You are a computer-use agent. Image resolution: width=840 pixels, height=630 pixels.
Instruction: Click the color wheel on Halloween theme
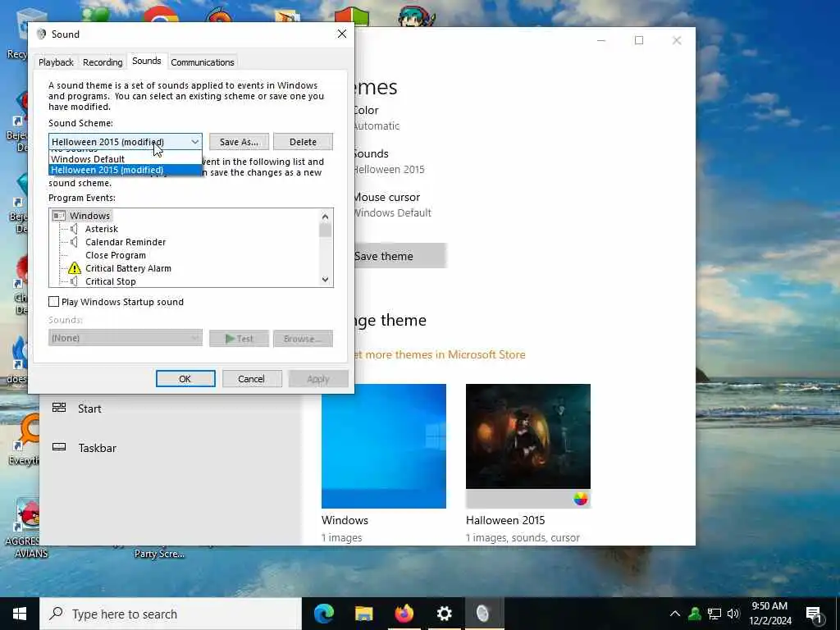tap(580, 499)
